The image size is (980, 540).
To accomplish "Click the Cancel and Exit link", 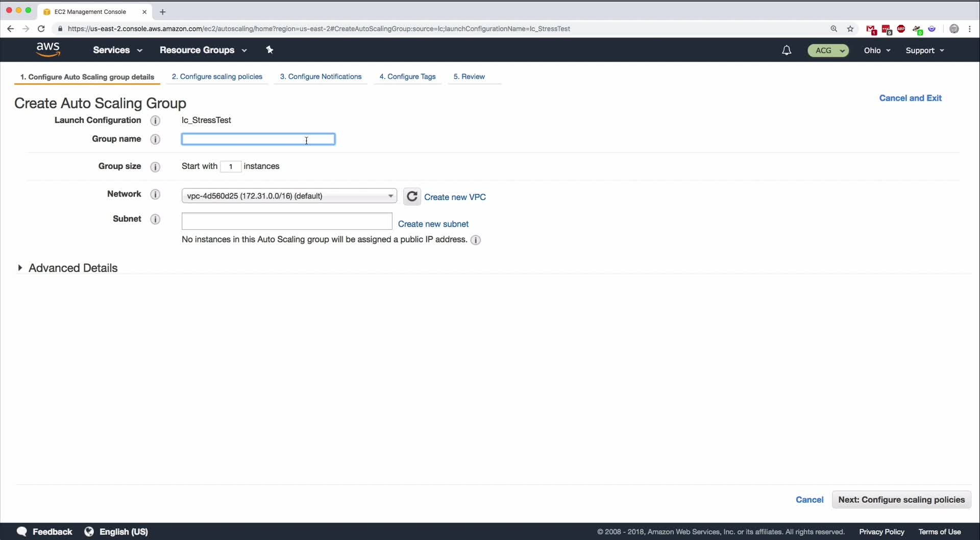I will [x=910, y=98].
